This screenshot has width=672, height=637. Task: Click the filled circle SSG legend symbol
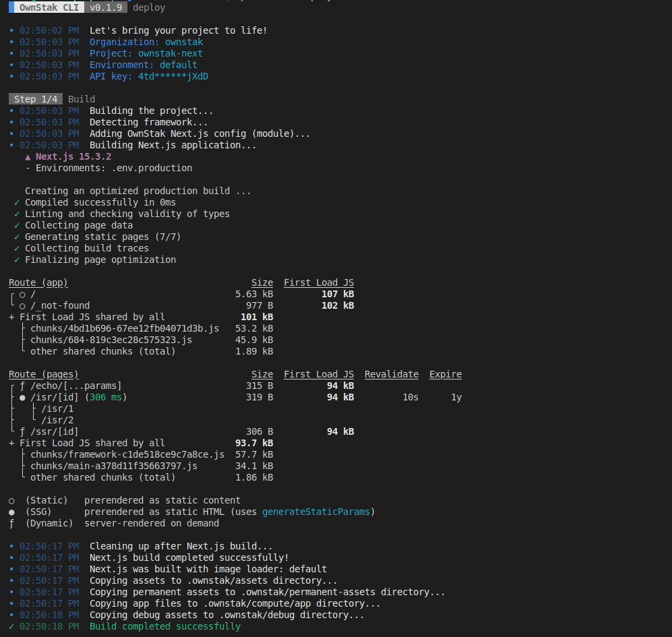tap(11, 512)
